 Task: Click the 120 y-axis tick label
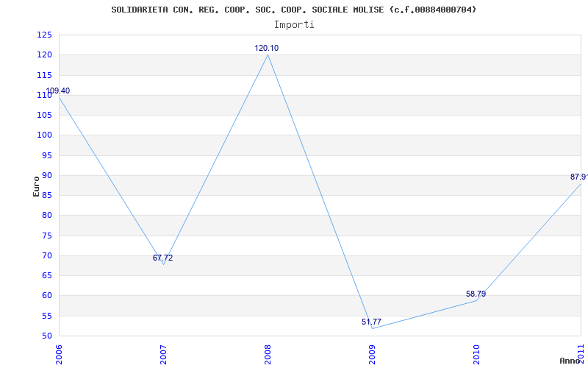44,55
